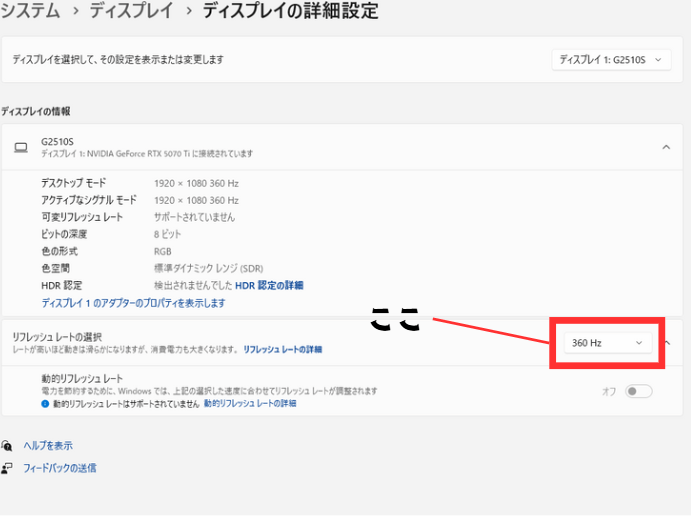Click the リフレッシュ レートの選択 label
The image size is (691, 516).
pos(57,337)
